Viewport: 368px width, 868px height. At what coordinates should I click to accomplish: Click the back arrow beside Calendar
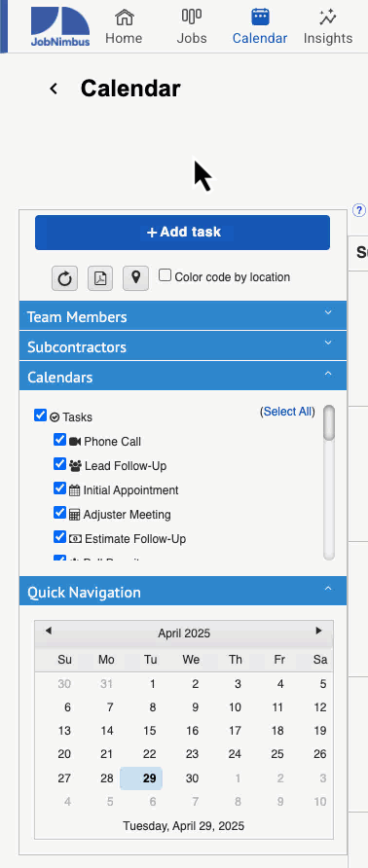(x=54, y=89)
